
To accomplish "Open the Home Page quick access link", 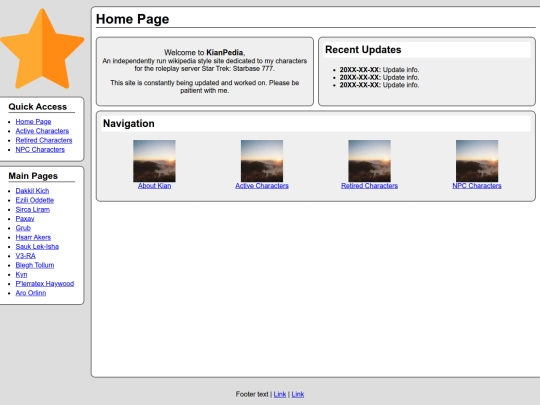I will pos(33,122).
